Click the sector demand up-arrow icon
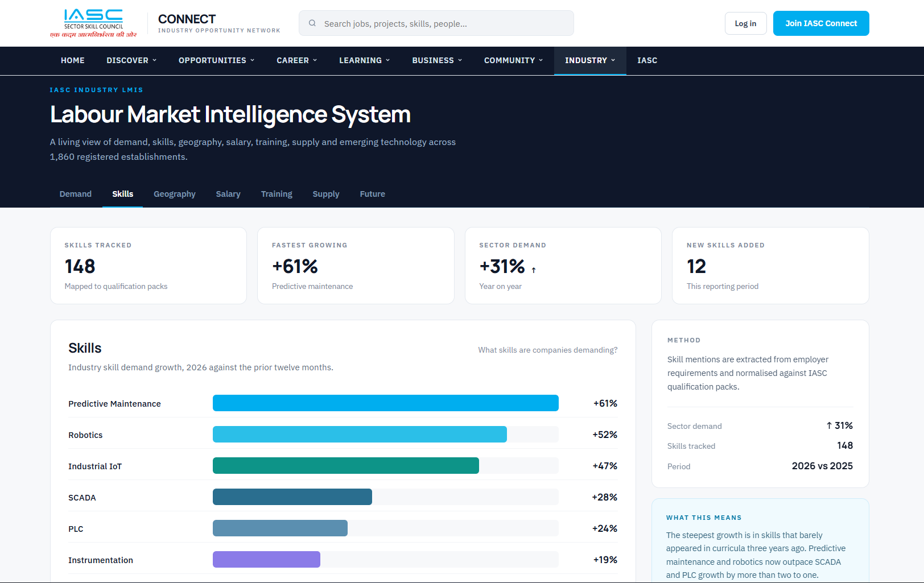Viewport: 924px width, 583px height. click(x=534, y=270)
